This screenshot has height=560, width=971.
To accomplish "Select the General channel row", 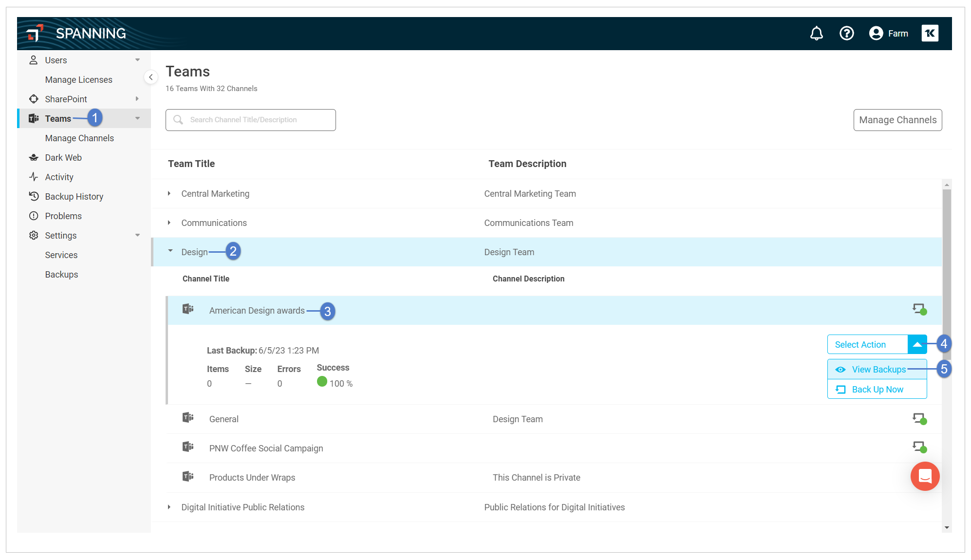I will pyautogui.click(x=554, y=419).
